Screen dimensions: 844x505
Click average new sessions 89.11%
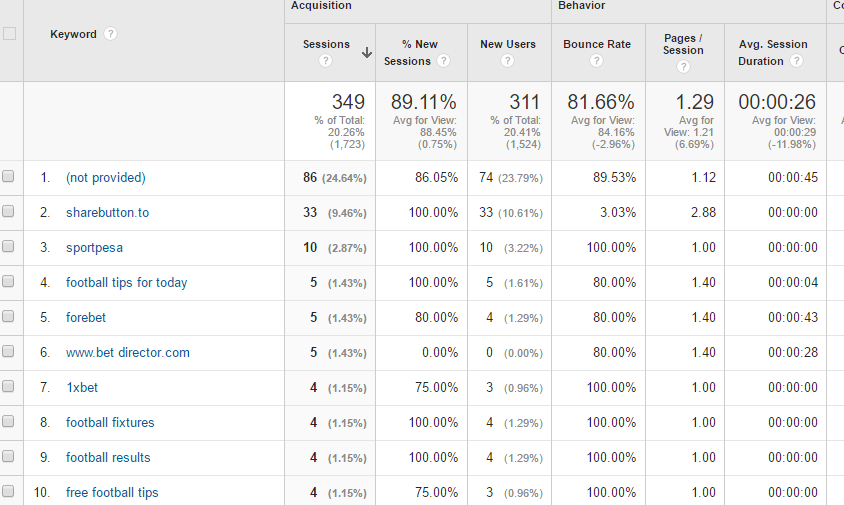[424, 102]
